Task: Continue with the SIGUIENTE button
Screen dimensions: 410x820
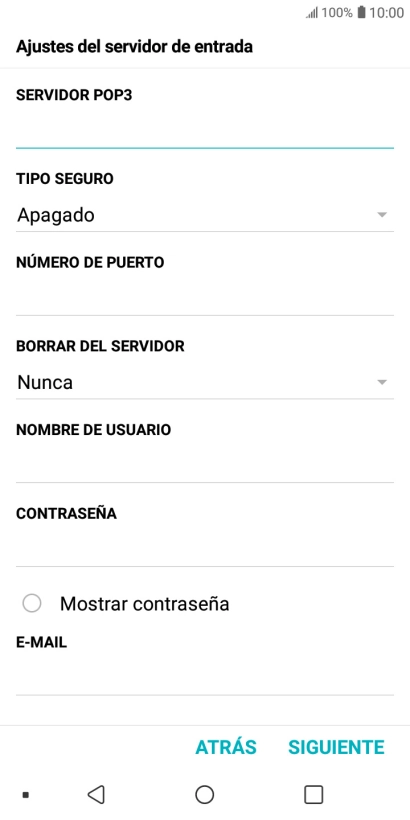Action: click(x=336, y=747)
